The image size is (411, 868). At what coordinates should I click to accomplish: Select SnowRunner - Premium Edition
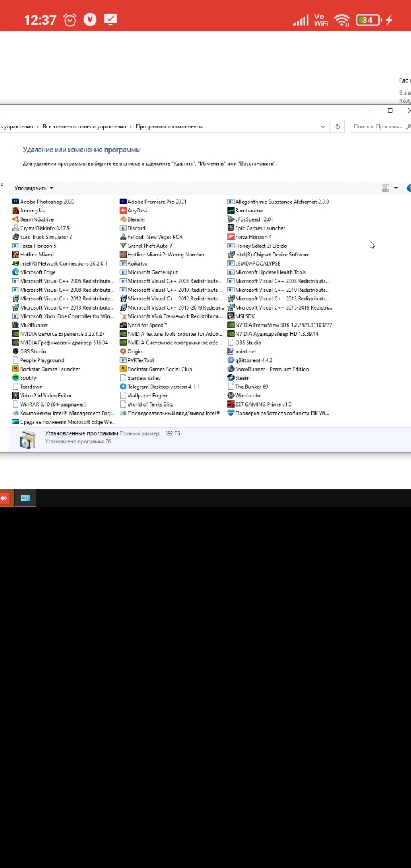[x=268, y=369]
